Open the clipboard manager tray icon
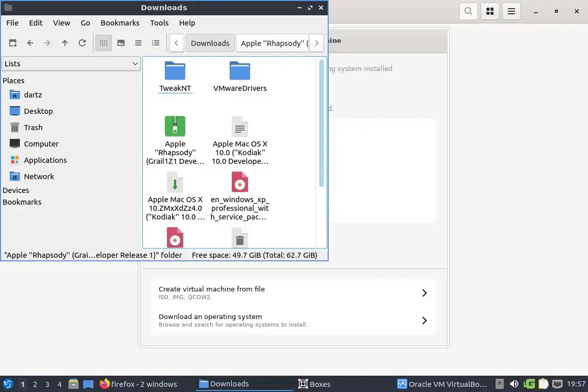Image resolution: width=588 pixels, height=392 pixels. (x=544, y=384)
